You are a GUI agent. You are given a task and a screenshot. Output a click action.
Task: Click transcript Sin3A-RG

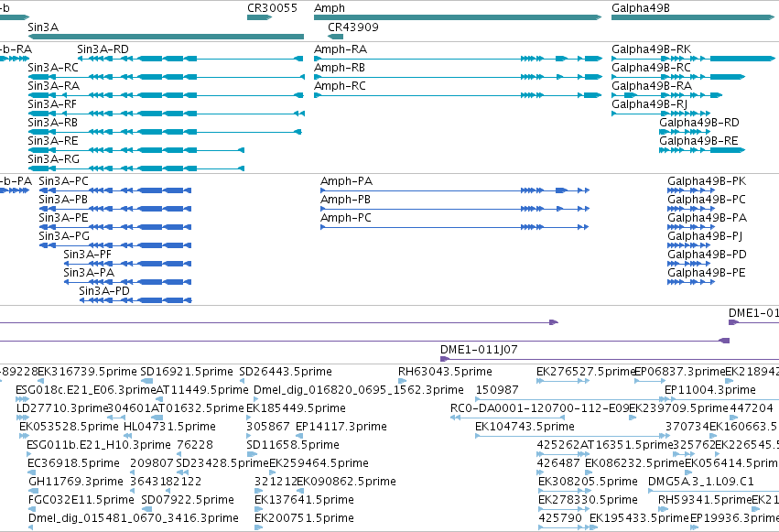[x=136, y=168]
